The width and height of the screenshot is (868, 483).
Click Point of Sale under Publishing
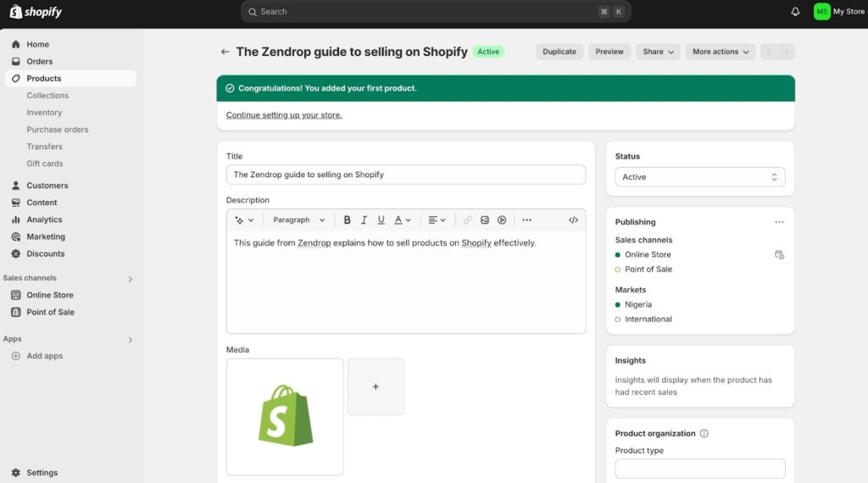coord(648,269)
